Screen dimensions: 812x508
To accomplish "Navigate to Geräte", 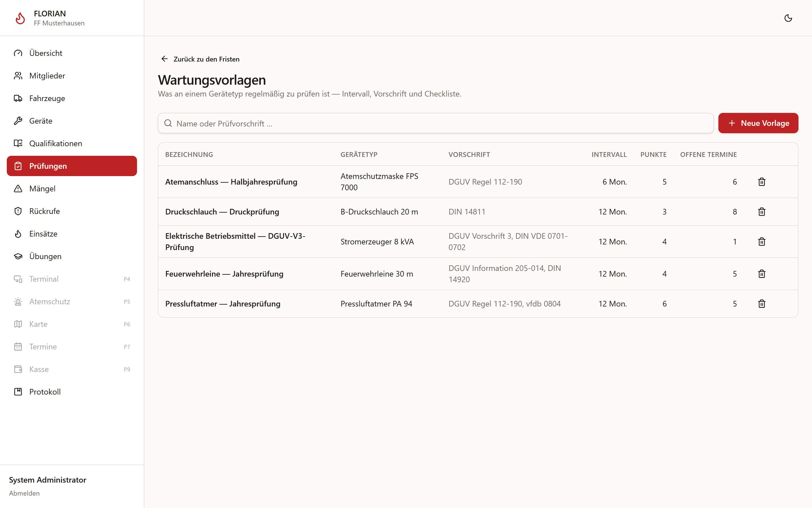I will [x=72, y=121].
